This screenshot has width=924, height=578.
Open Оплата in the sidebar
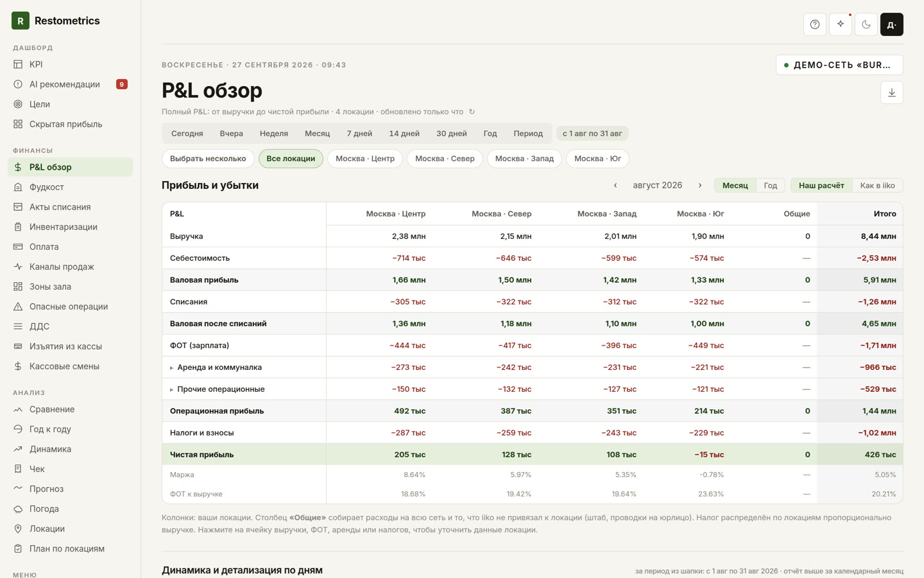coord(71,247)
